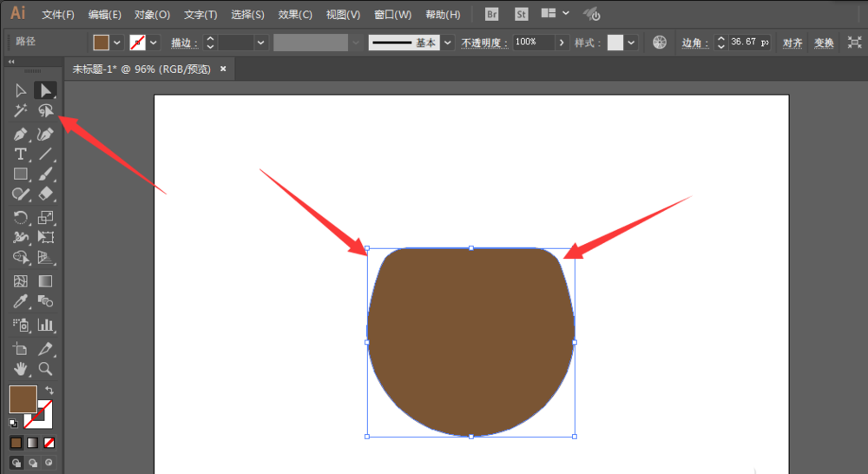Viewport: 868px width, 474px height.
Task: Select the Eyedropper tool
Action: [21, 301]
